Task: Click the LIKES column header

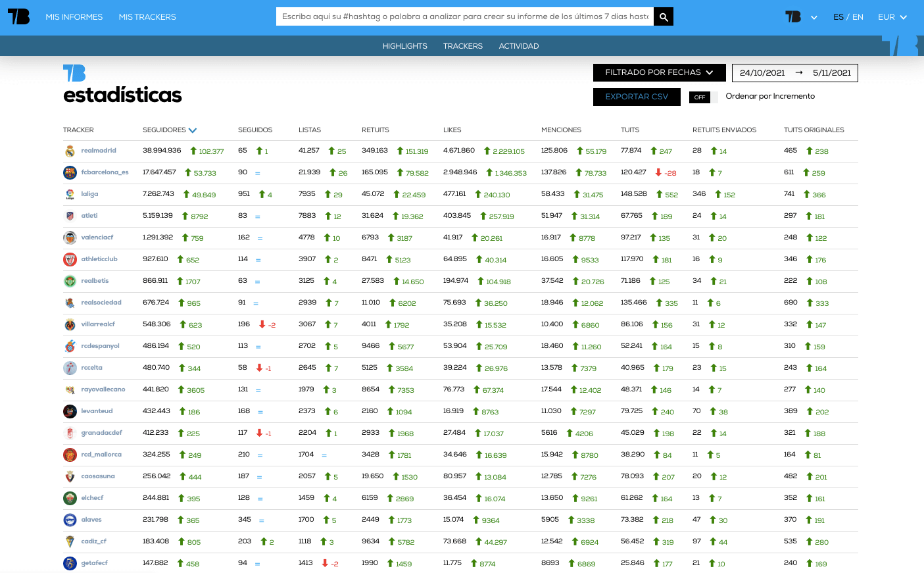Action: pos(452,130)
